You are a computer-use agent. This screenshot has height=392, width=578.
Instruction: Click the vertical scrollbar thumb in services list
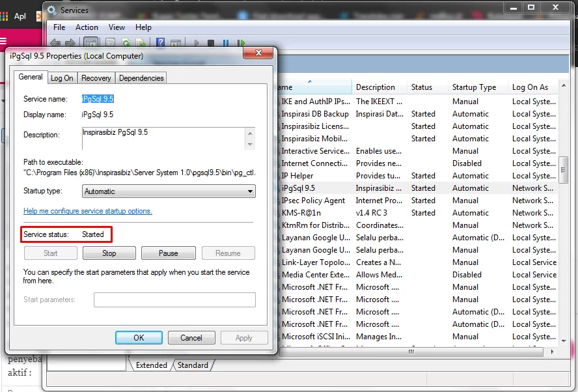(563, 170)
